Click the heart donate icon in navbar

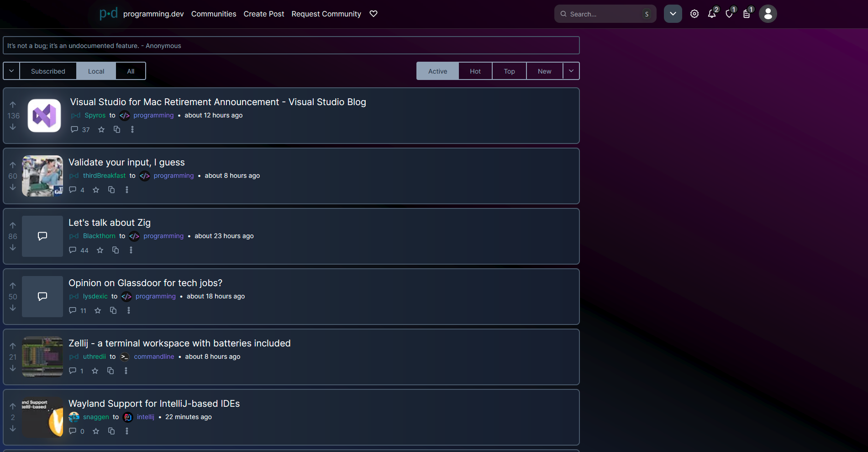374,14
